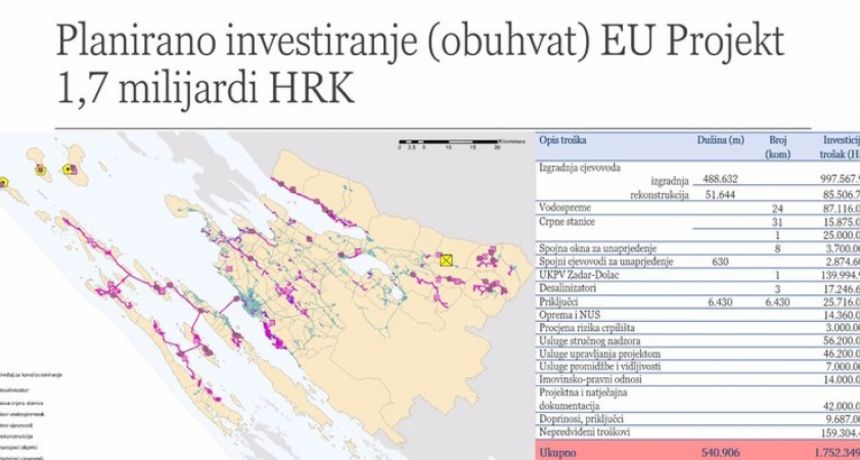The width and height of the screenshot is (860, 460).
Task: Click the 'Desalinizatori' row label in table
Action: [566, 288]
